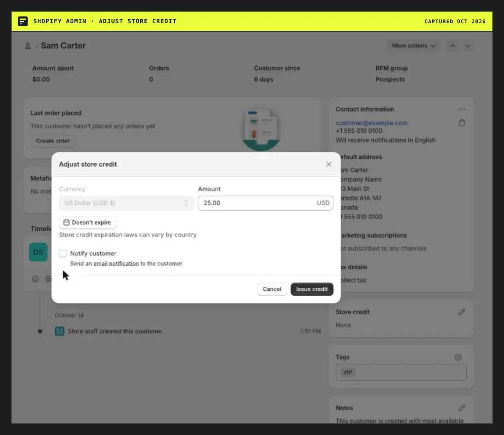The height and width of the screenshot is (435, 504).
Task: Click the 6 days Customer since value
Action: pyautogui.click(x=264, y=79)
